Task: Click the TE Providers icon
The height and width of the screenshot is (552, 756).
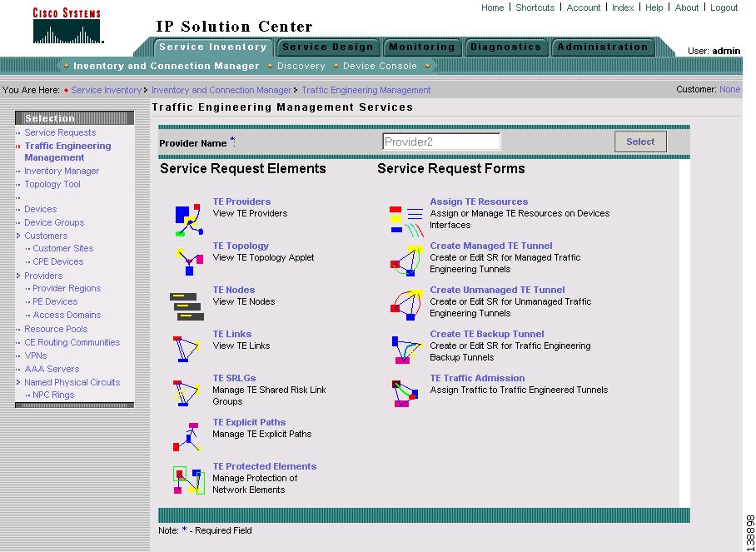Action: coord(189,220)
